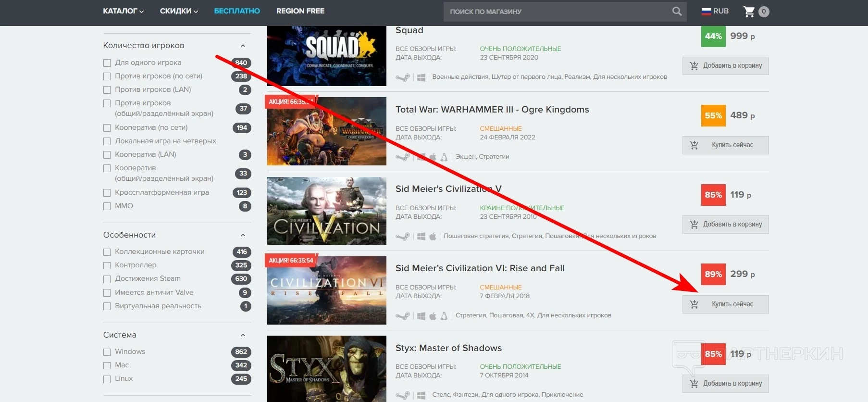Image resolution: width=868 pixels, height=402 pixels.
Task: Click Apple icon in Civilization VI row
Action: (433, 316)
